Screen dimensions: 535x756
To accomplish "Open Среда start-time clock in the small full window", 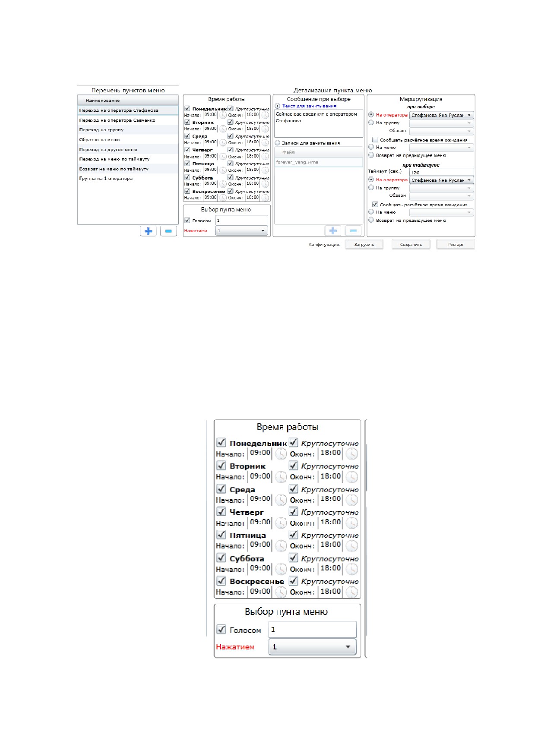I will pos(223,142).
